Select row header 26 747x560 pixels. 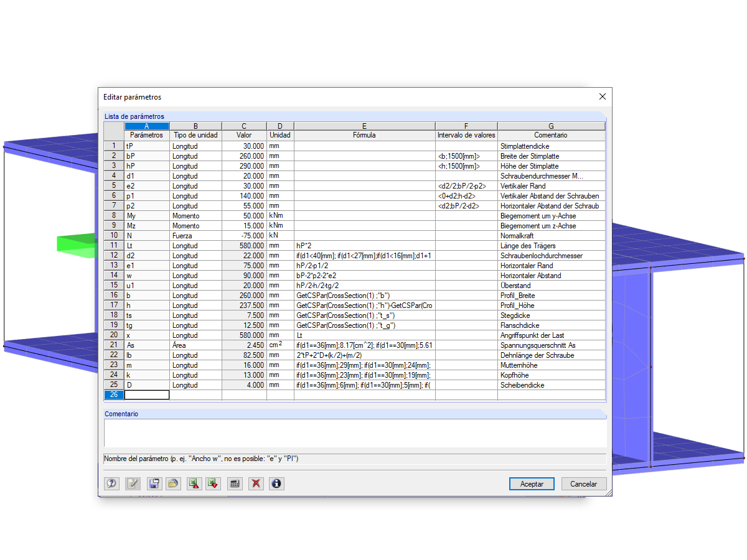[x=114, y=395]
